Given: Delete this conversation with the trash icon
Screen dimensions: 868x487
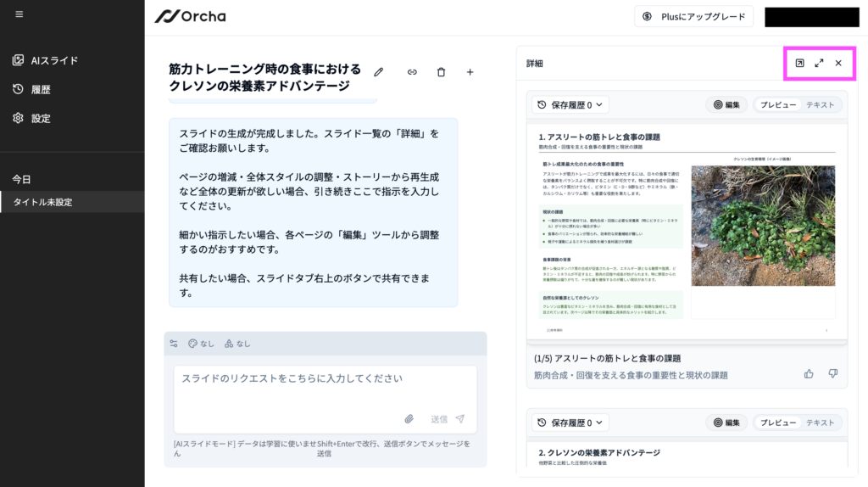Looking at the screenshot, I should [x=441, y=72].
